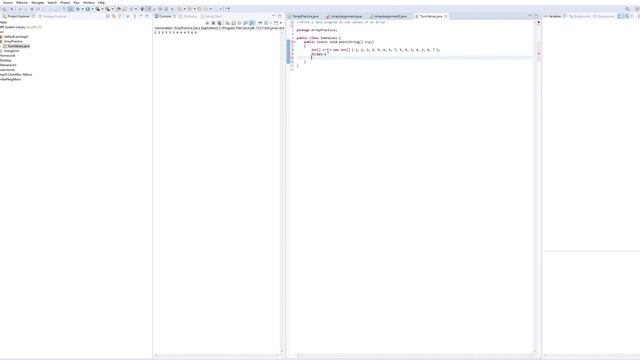Click the error marker in editor overview ruler
Image resolution: width=640 pixels, height=360 pixels.
538,53
